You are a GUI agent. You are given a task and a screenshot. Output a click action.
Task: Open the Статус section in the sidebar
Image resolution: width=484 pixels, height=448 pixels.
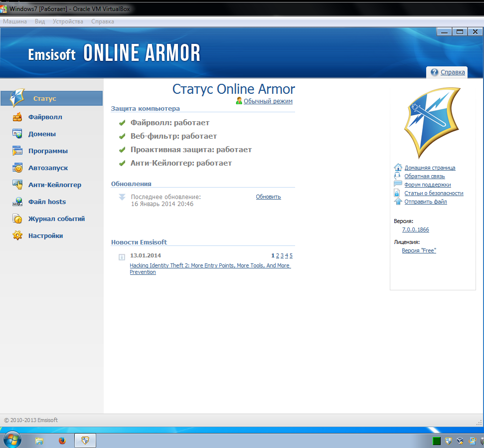tap(51, 98)
